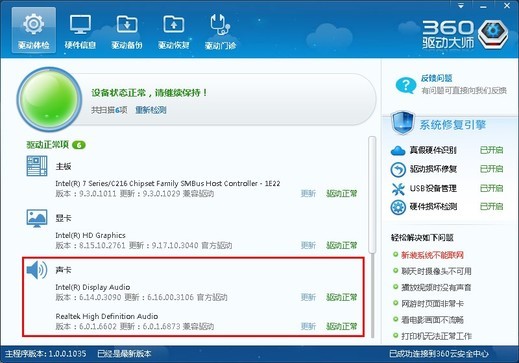The image size is (519, 363).
Task: Click the 360驱动大师 logo icon
Action: point(493,34)
